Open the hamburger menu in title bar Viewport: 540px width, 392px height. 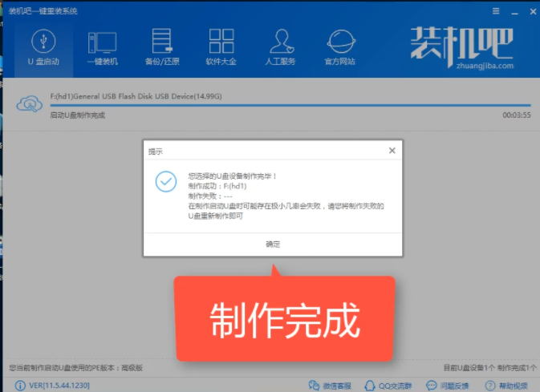pyautogui.click(x=496, y=11)
